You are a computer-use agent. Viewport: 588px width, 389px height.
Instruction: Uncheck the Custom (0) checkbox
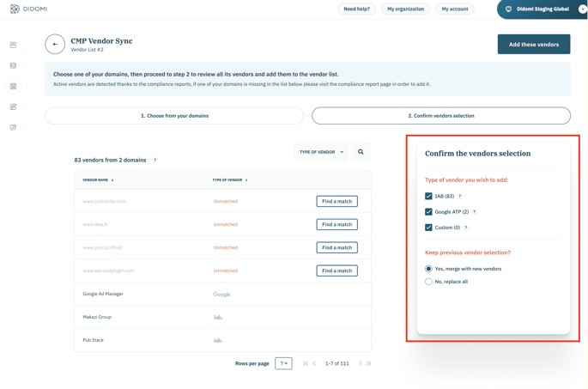(x=428, y=228)
